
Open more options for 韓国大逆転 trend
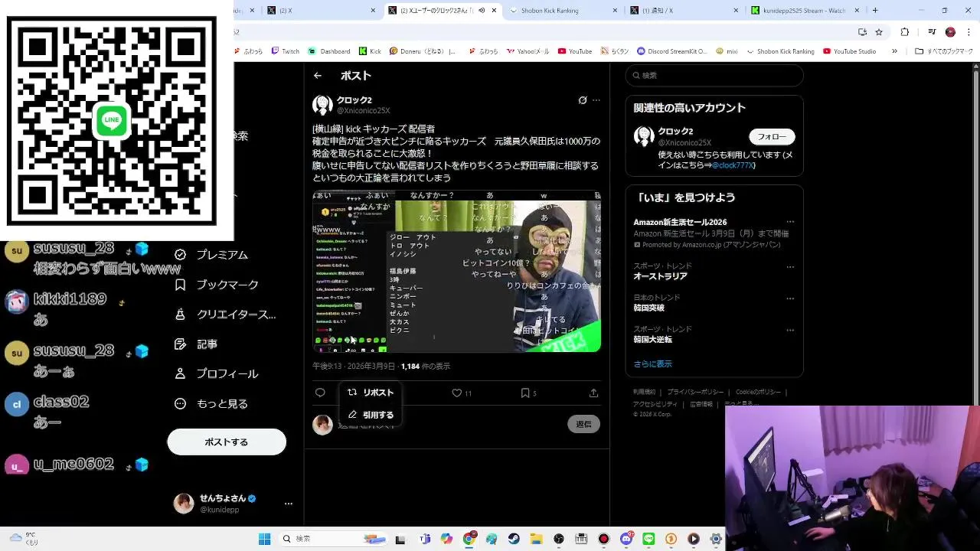[x=790, y=330]
